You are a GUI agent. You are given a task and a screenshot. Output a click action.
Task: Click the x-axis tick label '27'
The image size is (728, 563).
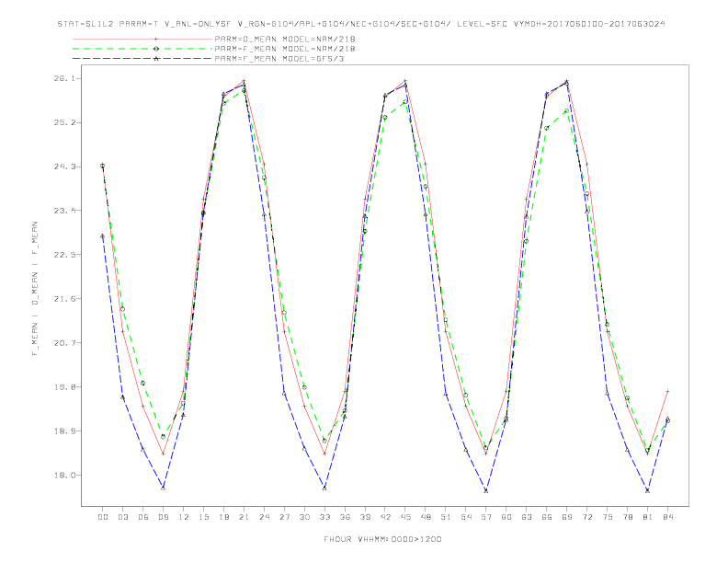click(284, 517)
